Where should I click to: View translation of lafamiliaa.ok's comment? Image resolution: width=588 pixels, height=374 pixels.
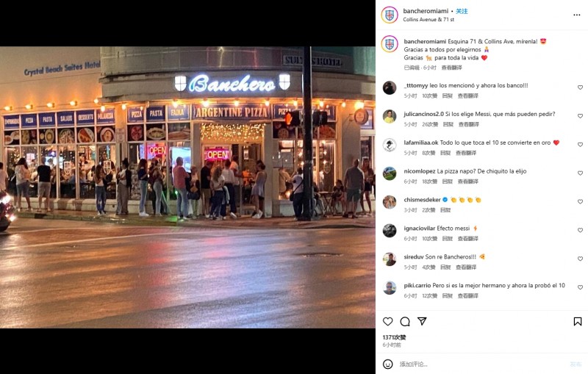[x=466, y=153]
